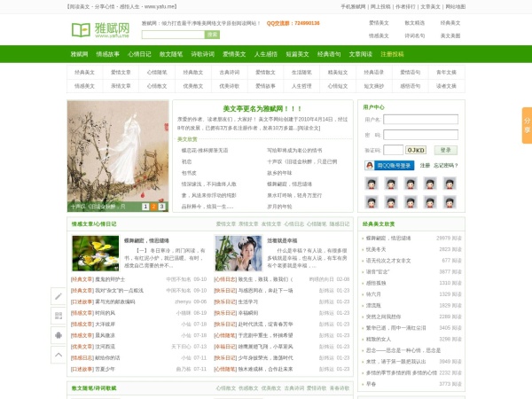Viewport: 532px width, 399px height.
Task: Select slide 1 in the image carousel
Action: 146,206
